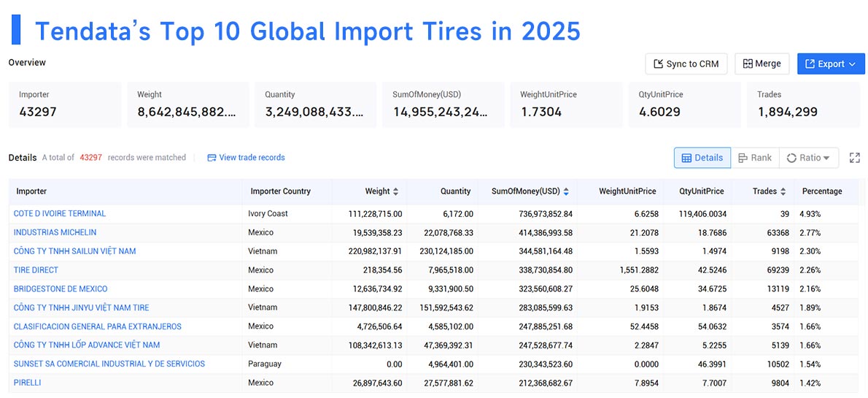Open CLASIFICACION GENERAL PARA EXTRANJEROS link
Image resolution: width=868 pixels, height=398 pixels.
click(98, 326)
